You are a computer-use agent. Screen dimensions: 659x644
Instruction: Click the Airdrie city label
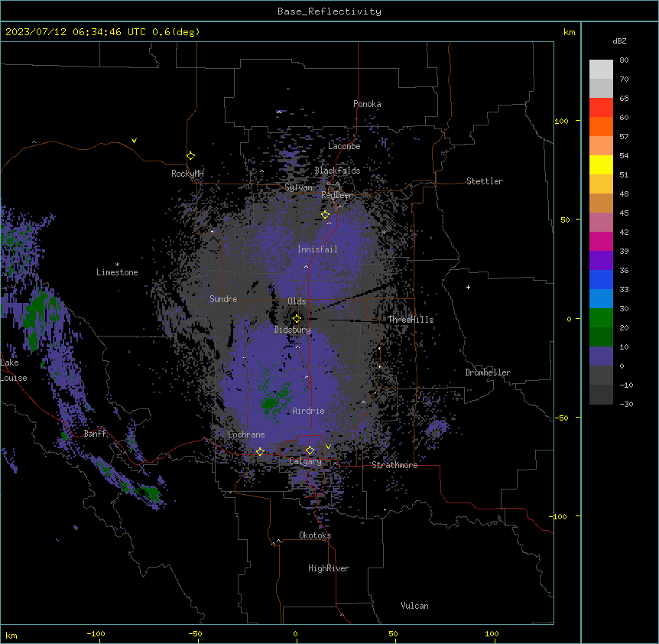[x=308, y=411]
